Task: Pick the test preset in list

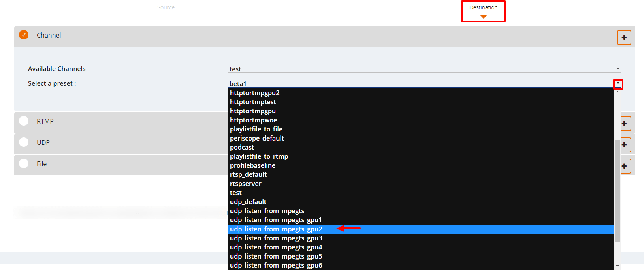Action: (x=421, y=193)
